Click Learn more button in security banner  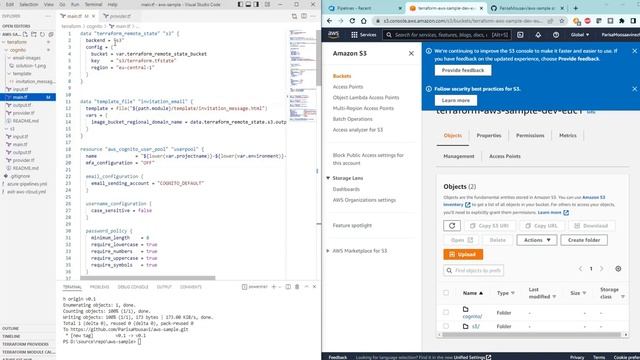click(456, 100)
